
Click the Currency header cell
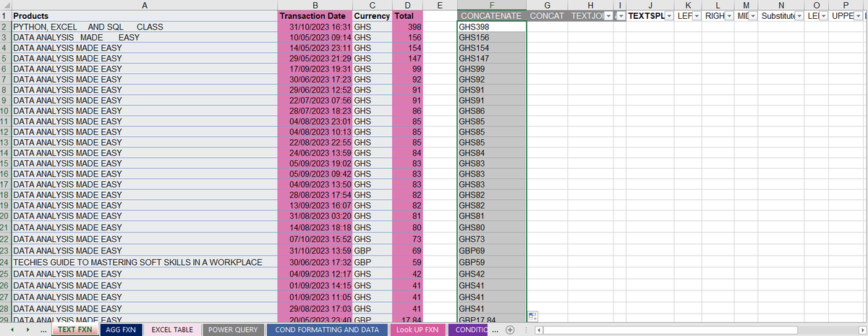pyautogui.click(x=372, y=16)
